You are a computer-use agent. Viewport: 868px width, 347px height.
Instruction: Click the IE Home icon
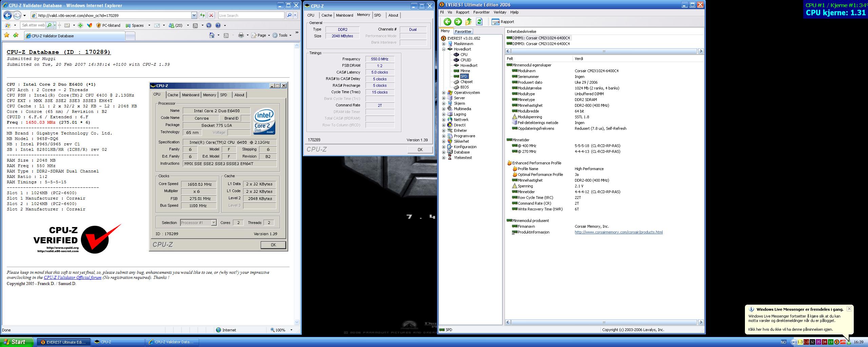click(212, 35)
